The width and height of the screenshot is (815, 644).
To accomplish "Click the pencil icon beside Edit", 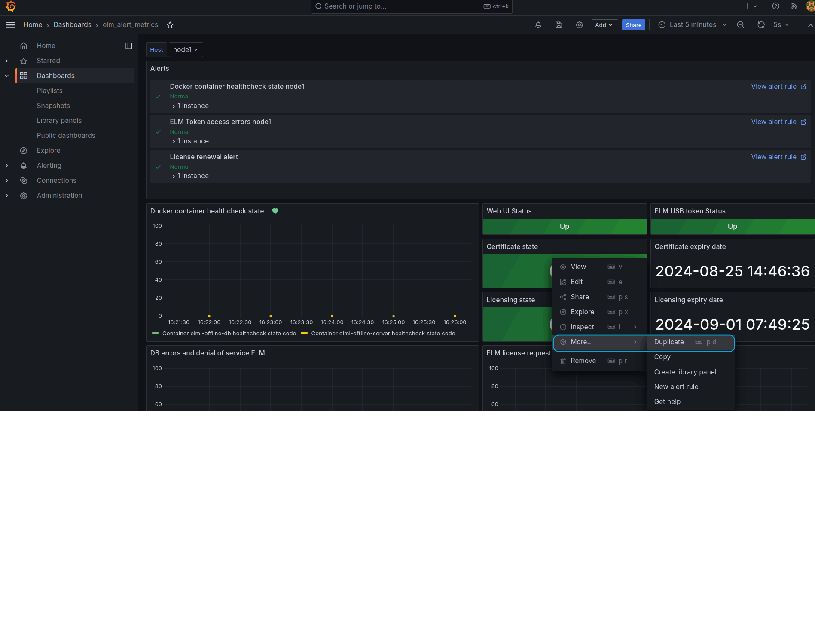I will pyautogui.click(x=563, y=282).
